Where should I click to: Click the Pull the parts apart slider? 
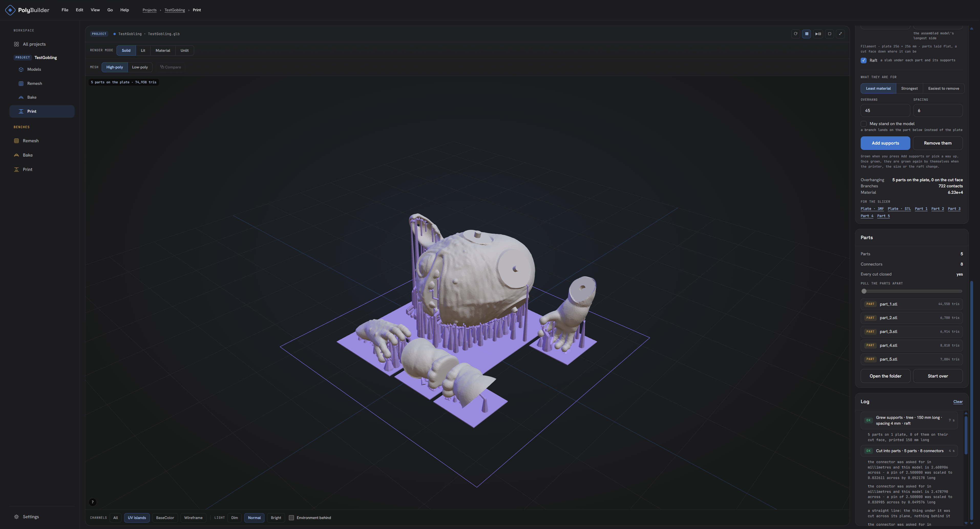[912, 291]
